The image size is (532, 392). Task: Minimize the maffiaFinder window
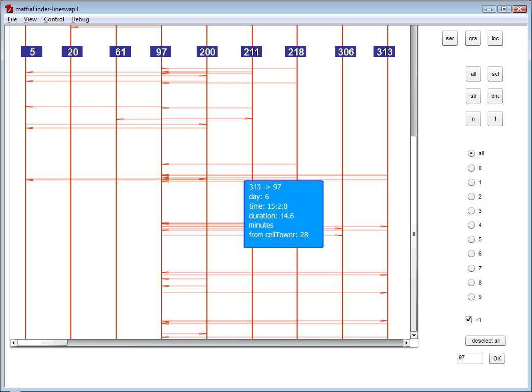coord(489,9)
